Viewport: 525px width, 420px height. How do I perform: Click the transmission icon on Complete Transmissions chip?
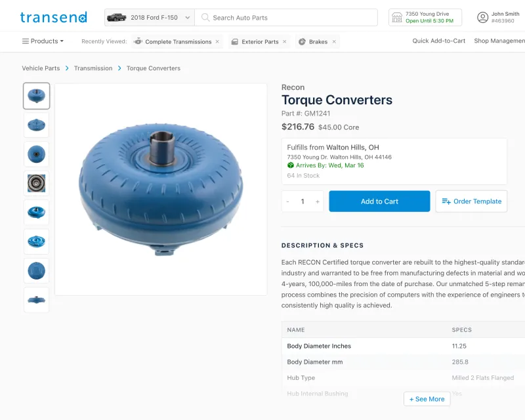138,41
